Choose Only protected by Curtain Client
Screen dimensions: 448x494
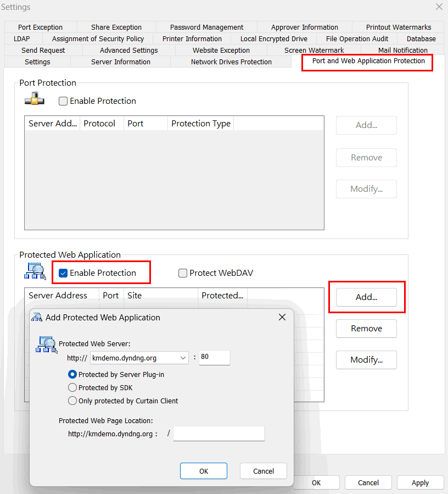(x=72, y=401)
